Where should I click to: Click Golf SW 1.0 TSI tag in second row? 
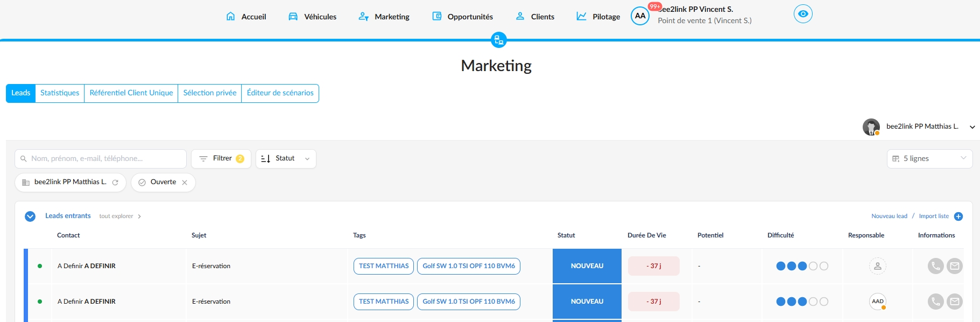click(469, 302)
